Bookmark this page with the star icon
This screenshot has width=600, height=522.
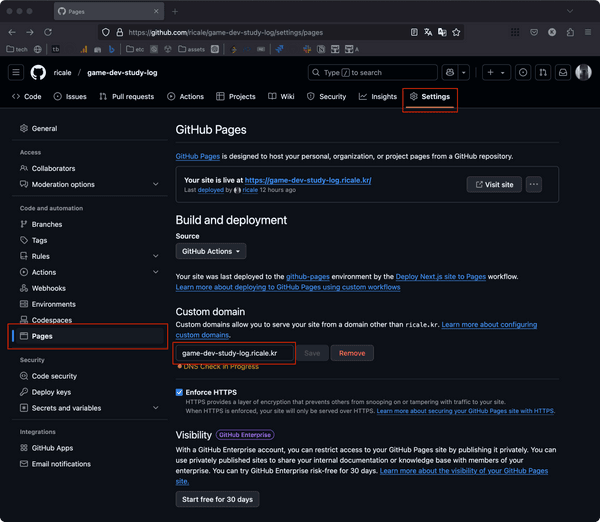tap(456, 32)
